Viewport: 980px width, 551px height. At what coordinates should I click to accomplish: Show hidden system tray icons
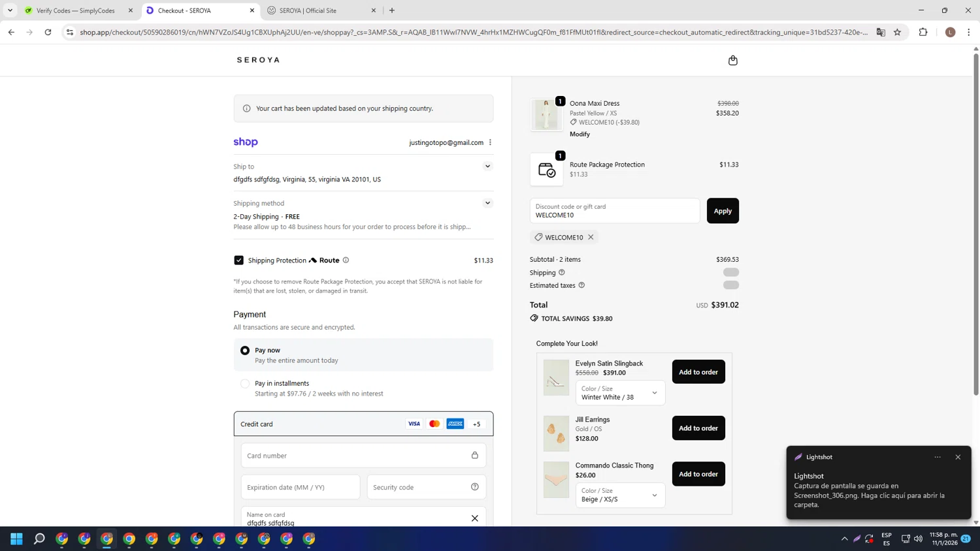[x=844, y=539]
